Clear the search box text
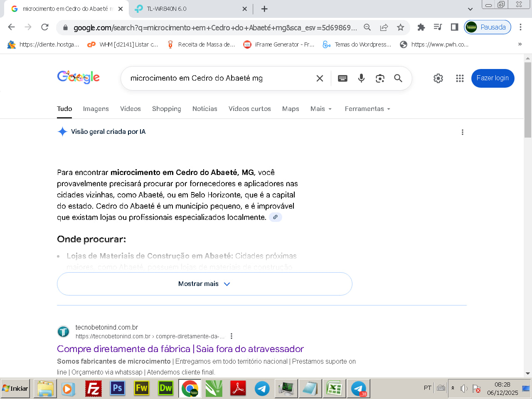The image size is (532, 399). click(x=320, y=78)
